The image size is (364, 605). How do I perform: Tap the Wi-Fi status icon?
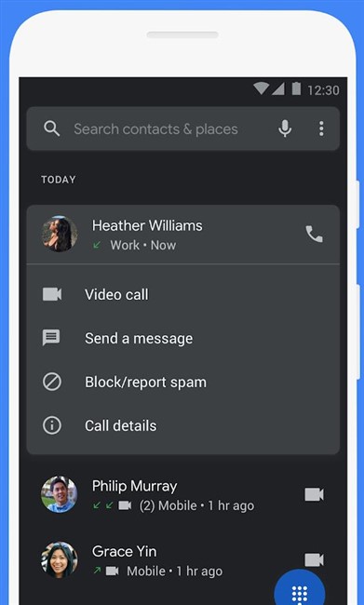(x=261, y=88)
